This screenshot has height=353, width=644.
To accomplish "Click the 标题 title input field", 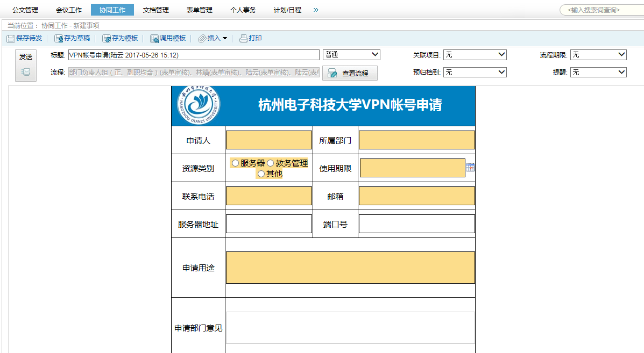I will pos(194,55).
